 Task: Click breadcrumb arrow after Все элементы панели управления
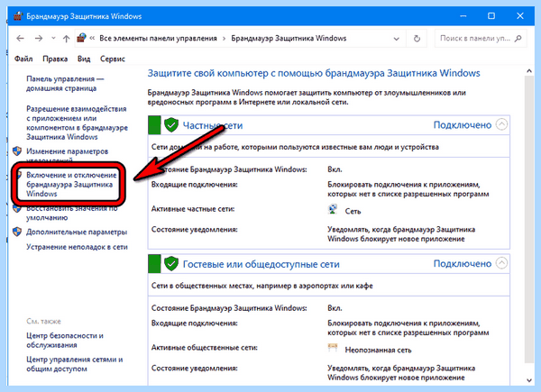(x=224, y=39)
